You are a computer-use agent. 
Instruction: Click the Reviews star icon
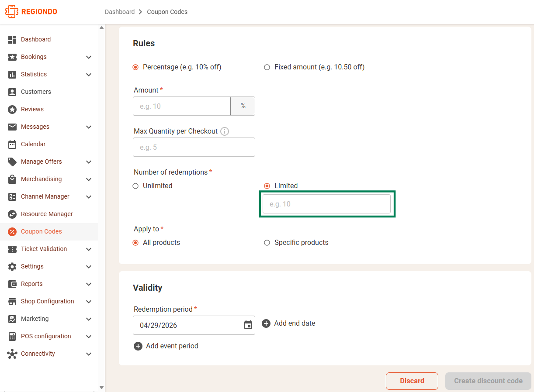[12, 109]
